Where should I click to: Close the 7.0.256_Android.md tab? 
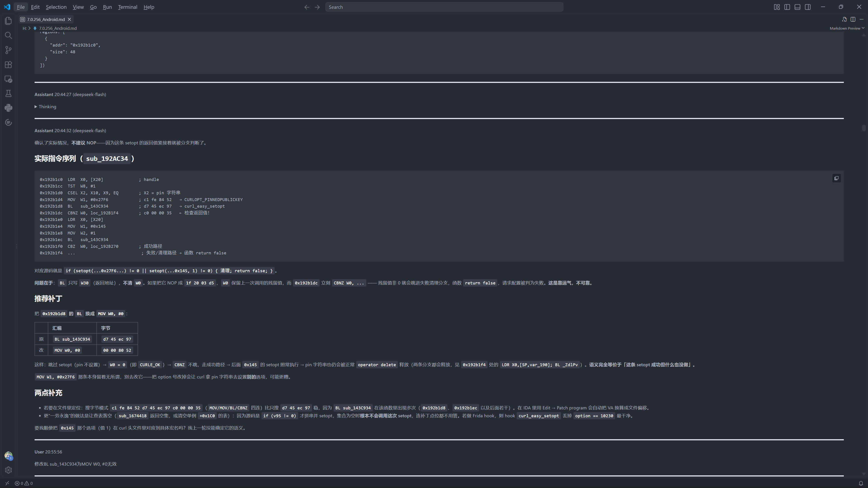click(x=69, y=19)
